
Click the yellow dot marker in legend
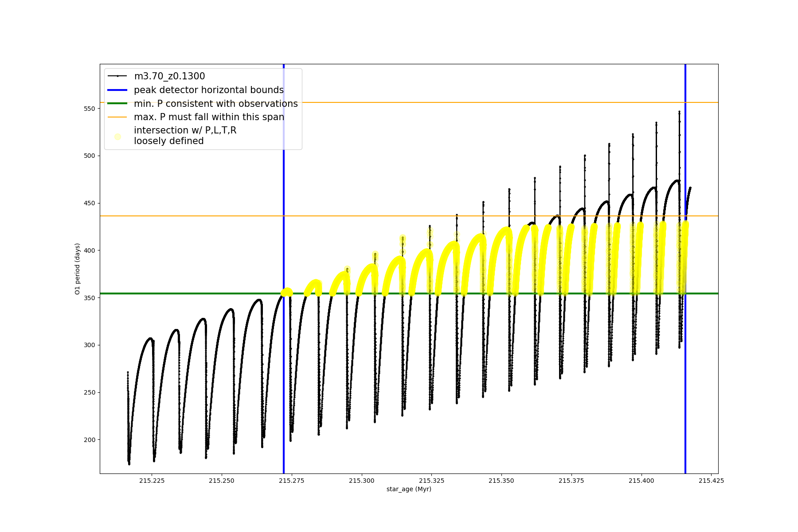[117, 137]
